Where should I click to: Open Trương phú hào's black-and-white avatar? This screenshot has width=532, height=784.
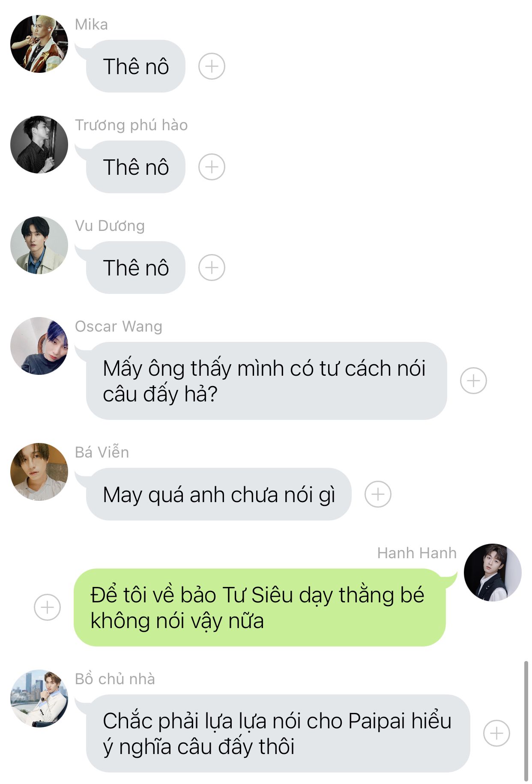coord(39,144)
